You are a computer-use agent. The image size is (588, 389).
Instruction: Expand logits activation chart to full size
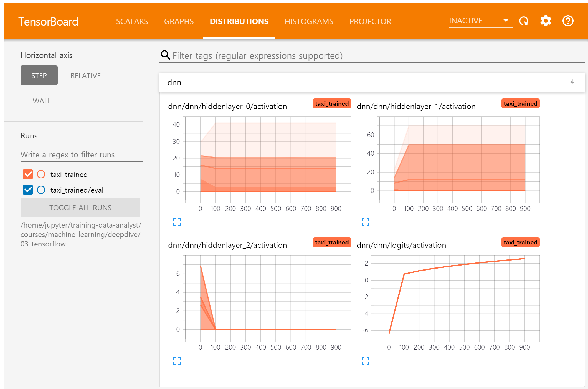(x=365, y=361)
